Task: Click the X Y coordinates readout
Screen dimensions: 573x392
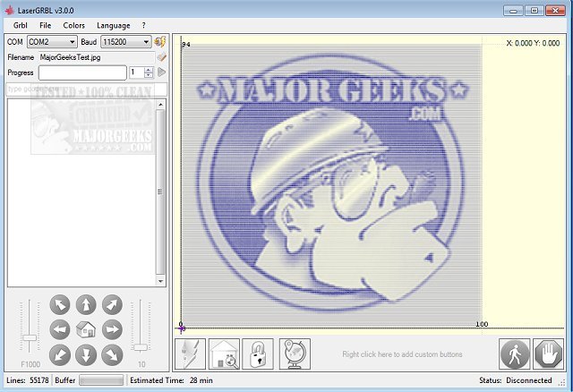Action: (x=533, y=43)
